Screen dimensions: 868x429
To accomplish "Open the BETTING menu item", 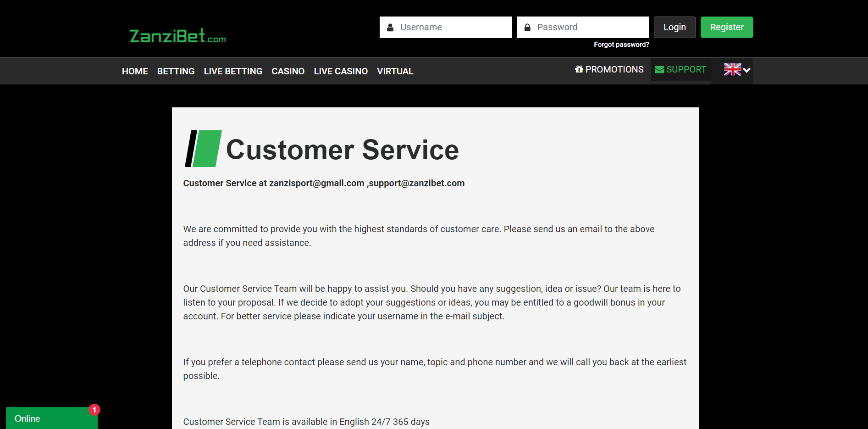I will tap(176, 71).
